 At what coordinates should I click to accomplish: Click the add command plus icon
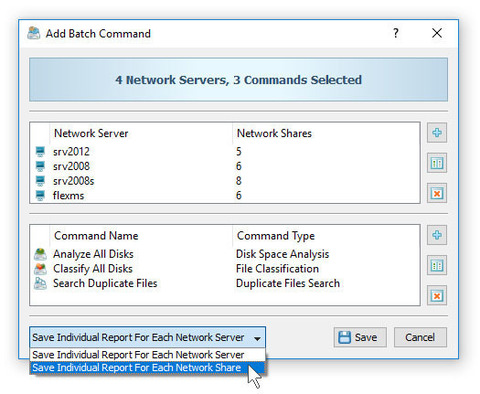coord(437,235)
